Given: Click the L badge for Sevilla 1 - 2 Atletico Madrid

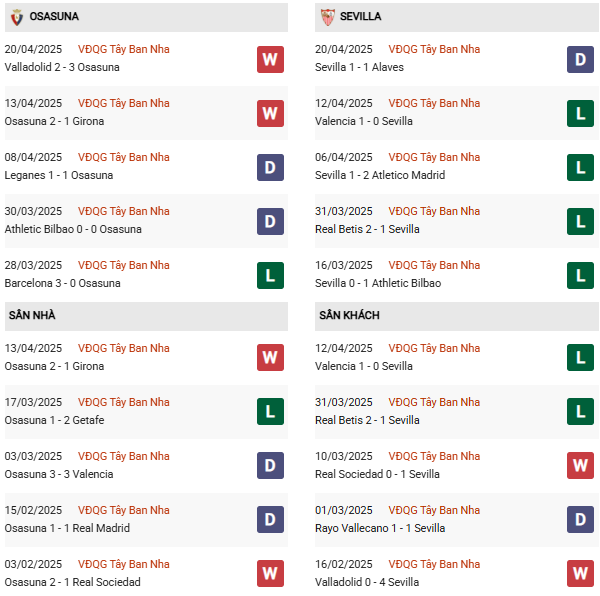Looking at the screenshot, I should [x=580, y=167].
